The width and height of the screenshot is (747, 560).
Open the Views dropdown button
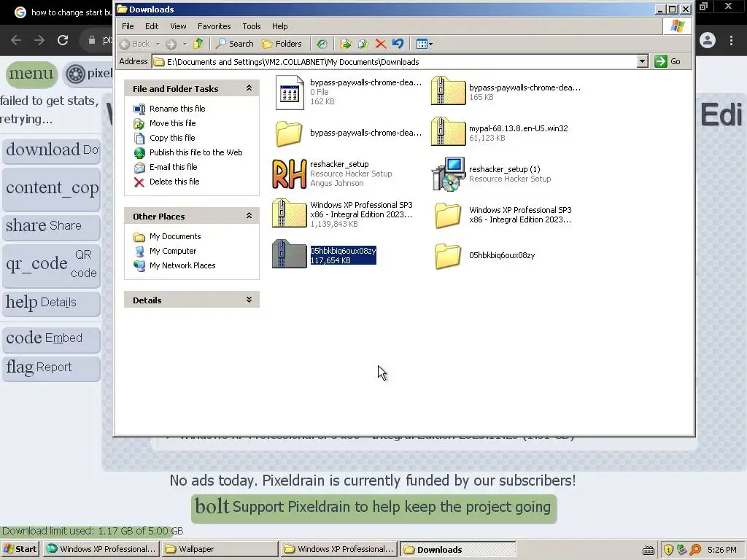pos(424,44)
